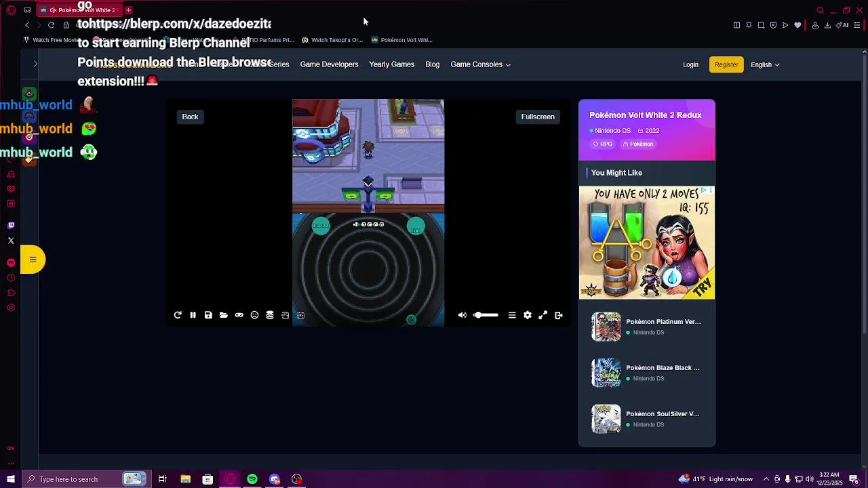Screen dimensions: 868x488
Task: Open the gamepad control settings icon
Action: 239,315
